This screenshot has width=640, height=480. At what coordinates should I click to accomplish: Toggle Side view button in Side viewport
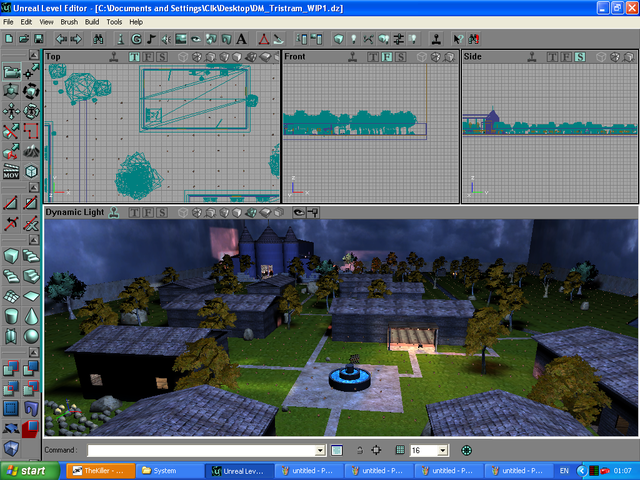580,57
